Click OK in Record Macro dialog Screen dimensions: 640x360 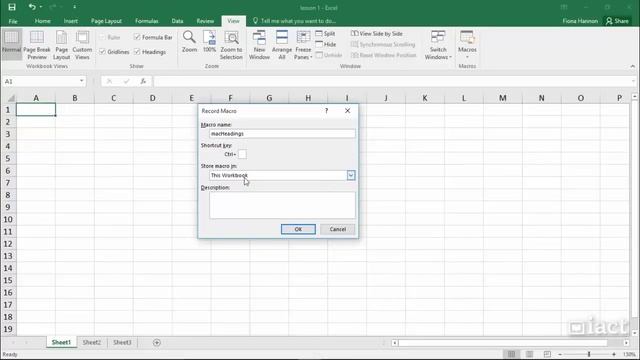click(x=298, y=229)
